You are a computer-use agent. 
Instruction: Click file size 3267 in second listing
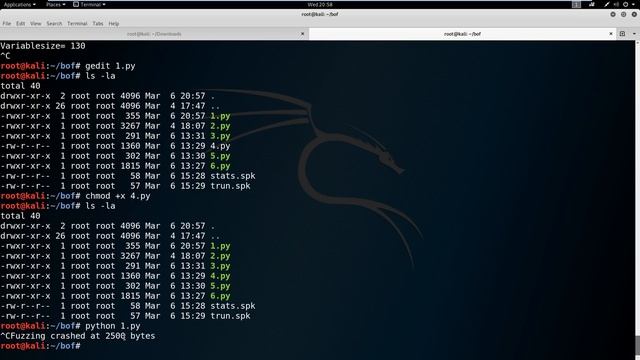coord(130,256)
